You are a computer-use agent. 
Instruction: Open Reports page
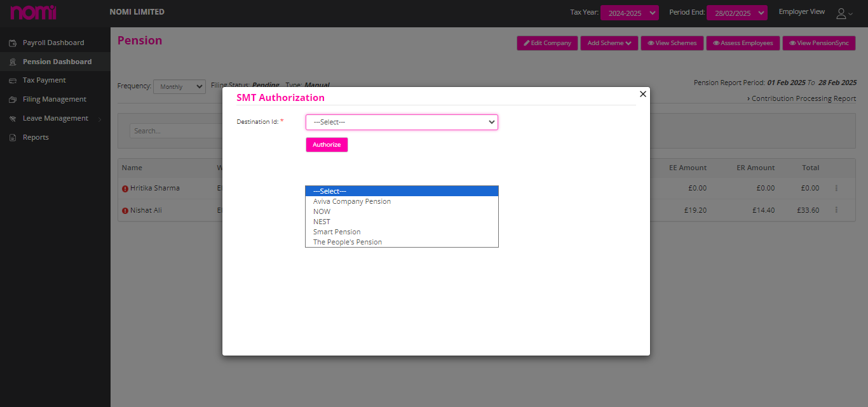click(x=36, y=138)
